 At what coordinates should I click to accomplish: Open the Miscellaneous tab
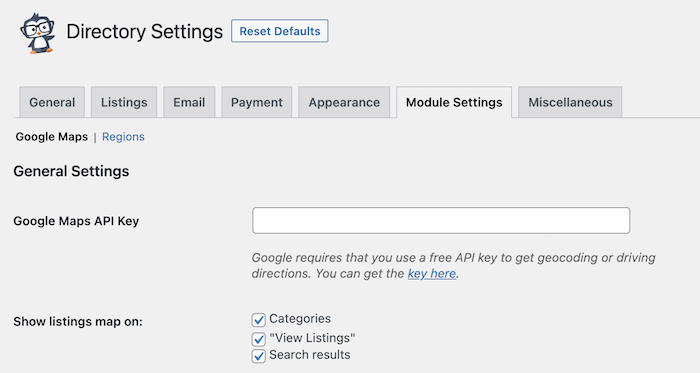click(x=570, y=102)
